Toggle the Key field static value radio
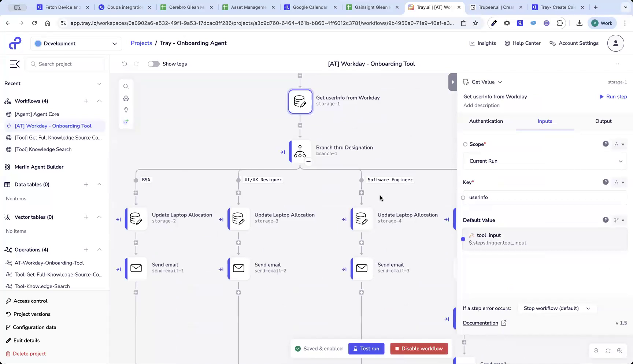633x364 pixels. (463, 197)
